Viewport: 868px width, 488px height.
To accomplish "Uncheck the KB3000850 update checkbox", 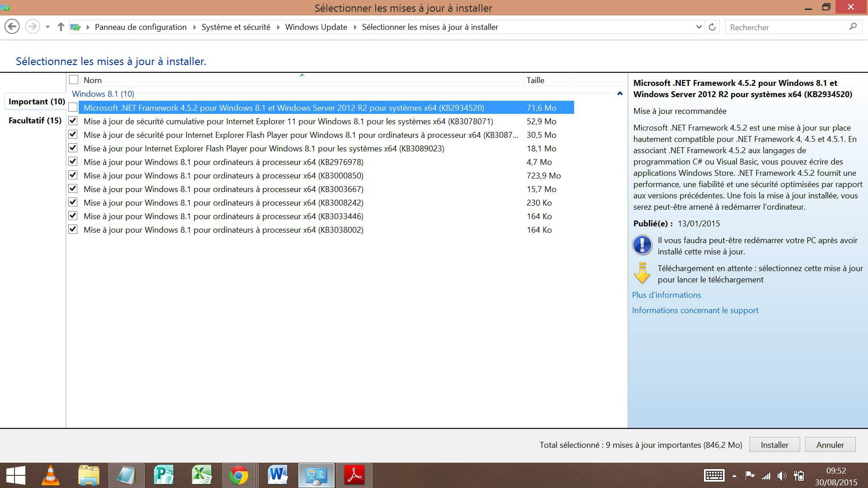I will pyautogui.click(x=73, y=175).
